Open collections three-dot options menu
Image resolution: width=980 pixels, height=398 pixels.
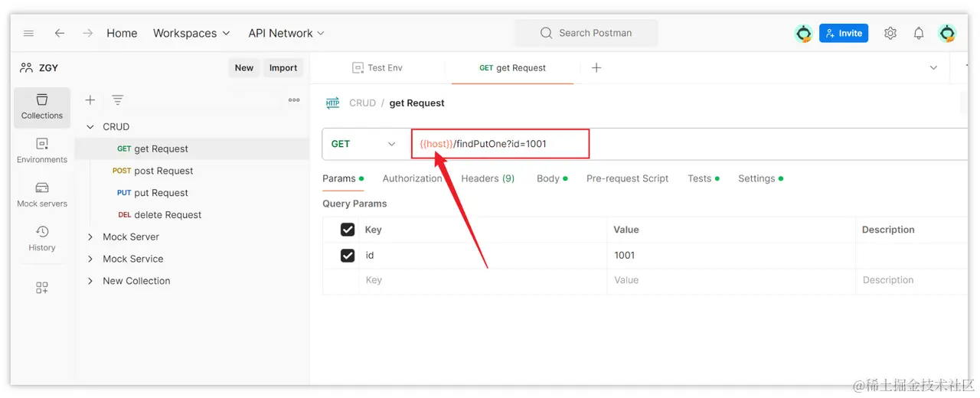(294, 100)
